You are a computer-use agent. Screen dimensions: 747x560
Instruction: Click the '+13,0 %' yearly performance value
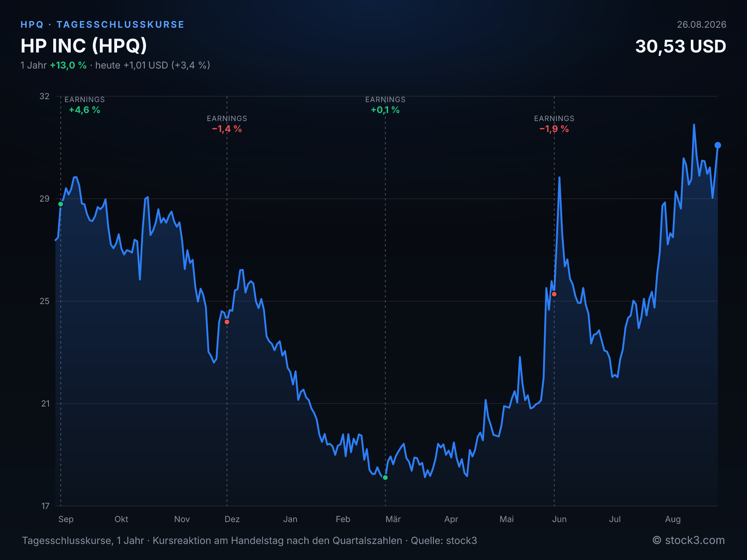point(68,65)
